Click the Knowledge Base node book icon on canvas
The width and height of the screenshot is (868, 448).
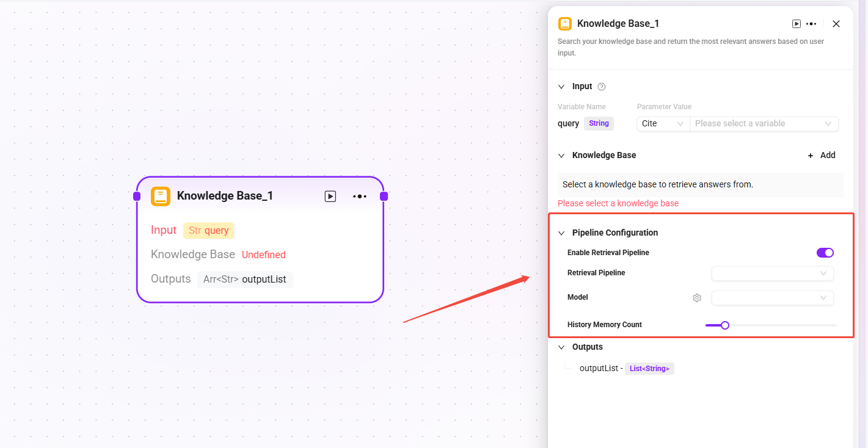click(x=161, y=196)
